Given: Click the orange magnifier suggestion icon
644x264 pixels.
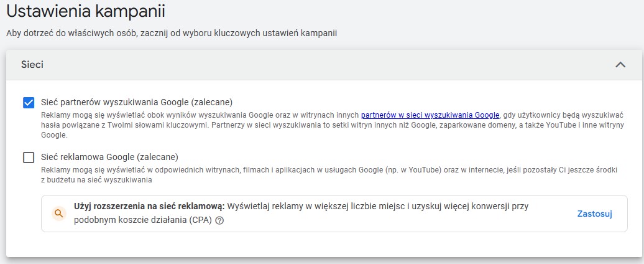Looking at the screenshot, I should [x=59, y=214].
